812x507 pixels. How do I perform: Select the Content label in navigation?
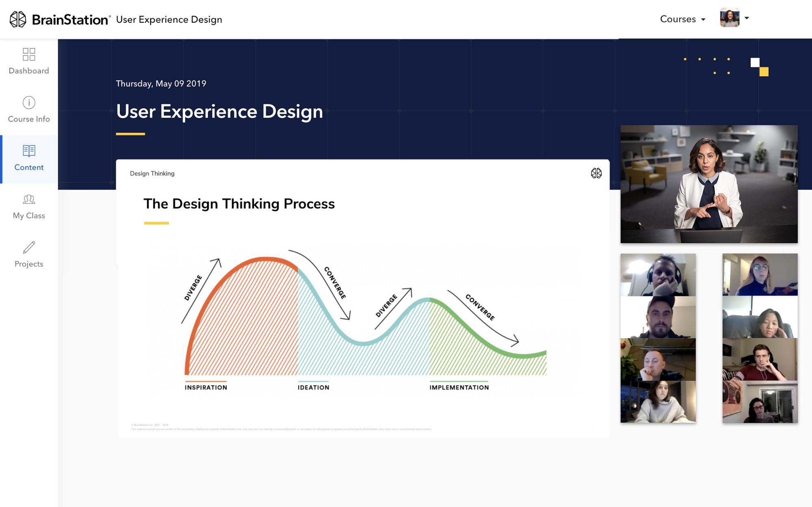point(28,167)
